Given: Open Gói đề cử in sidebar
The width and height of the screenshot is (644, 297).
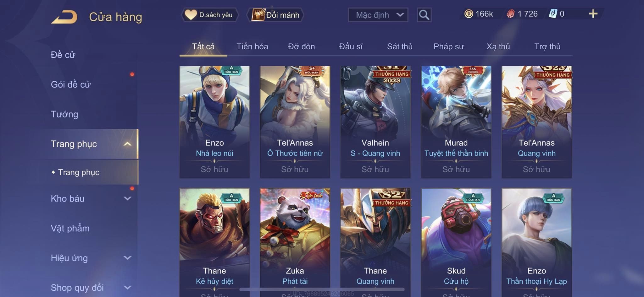Looking at the screenshot, I should coord(71,84).
